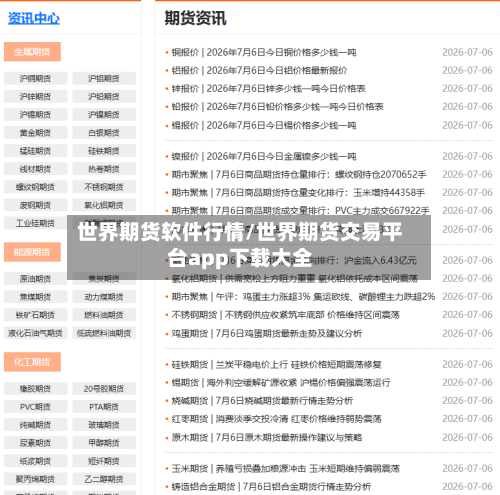The image size is (500, 495).
Task: Open the 螺纹钢持仓2070652手 article
Action: point(299,174)
